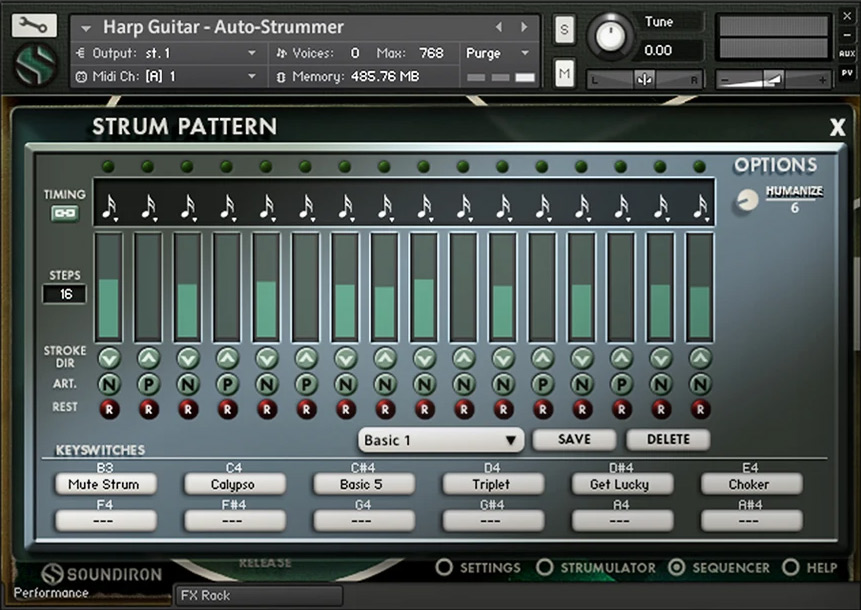The image size is (861, 610).
Task: Change step 10 articulation N button
Action: pyautogui.click(x=463, y=384)
